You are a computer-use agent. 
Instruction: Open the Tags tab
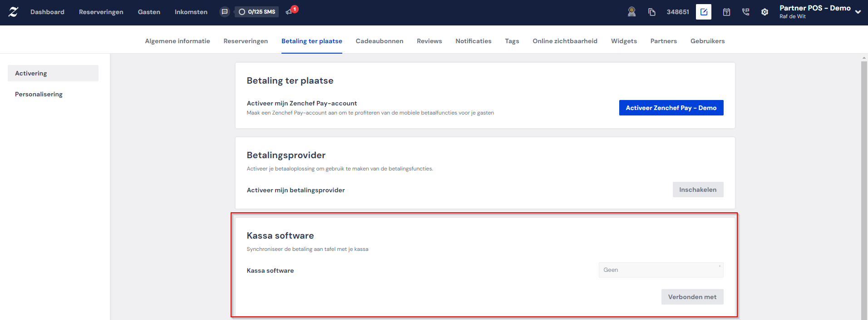pos(512,41)
